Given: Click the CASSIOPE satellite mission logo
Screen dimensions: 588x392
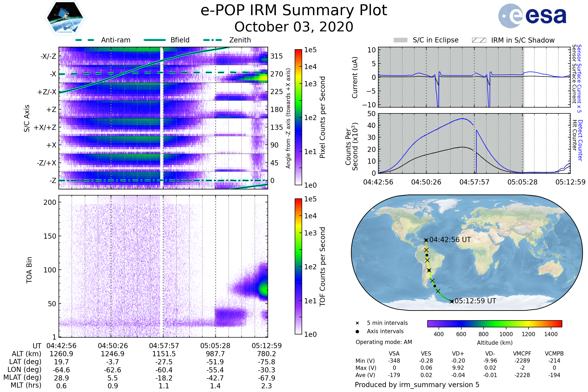Looking at the screenshot, I should tap(65, 18).
